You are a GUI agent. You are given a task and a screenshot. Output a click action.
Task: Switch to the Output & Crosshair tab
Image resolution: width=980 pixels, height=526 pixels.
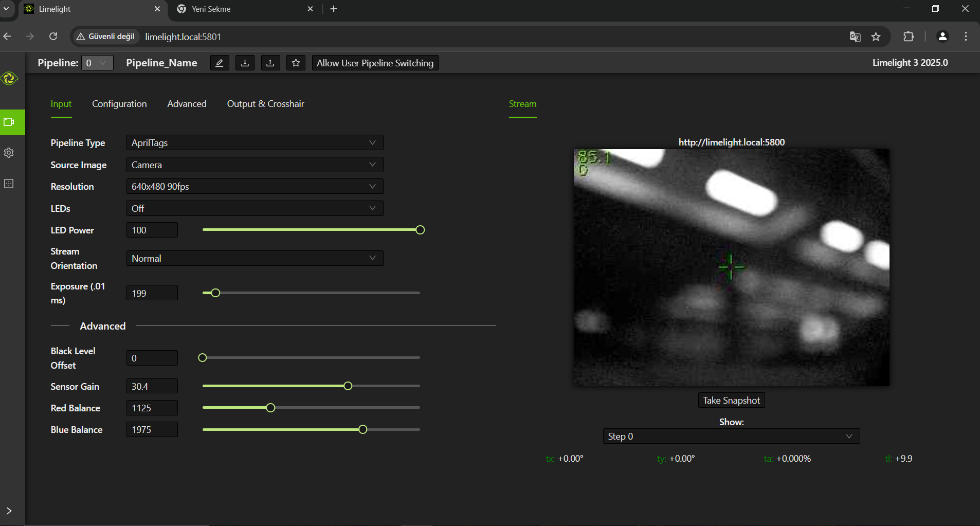(265, 104)
